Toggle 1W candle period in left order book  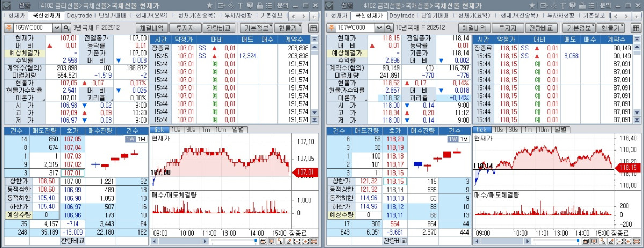130,139
